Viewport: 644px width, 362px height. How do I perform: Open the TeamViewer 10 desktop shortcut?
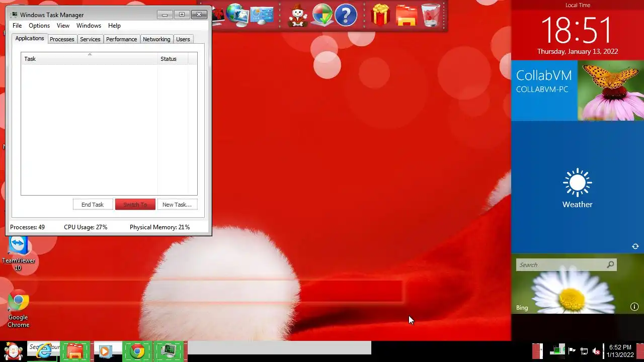point(19,253)
